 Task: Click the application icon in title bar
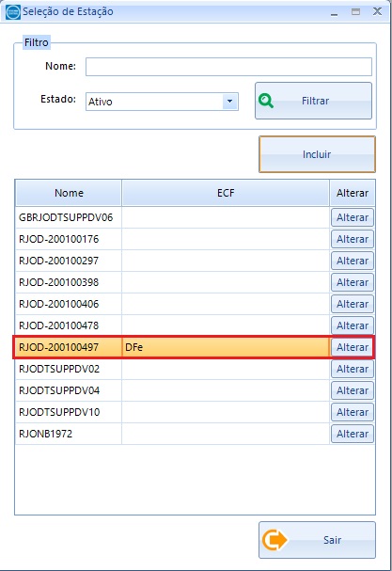(x=13, y=12)
